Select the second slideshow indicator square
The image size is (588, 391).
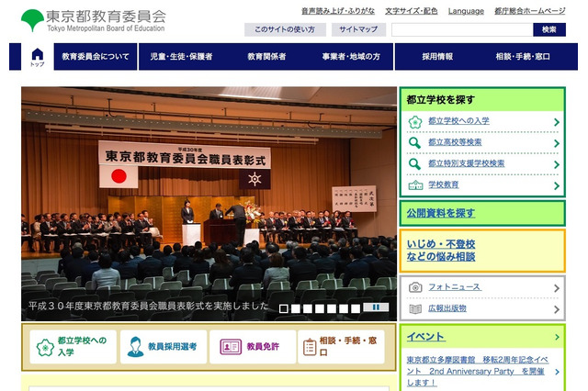point(296,308)
